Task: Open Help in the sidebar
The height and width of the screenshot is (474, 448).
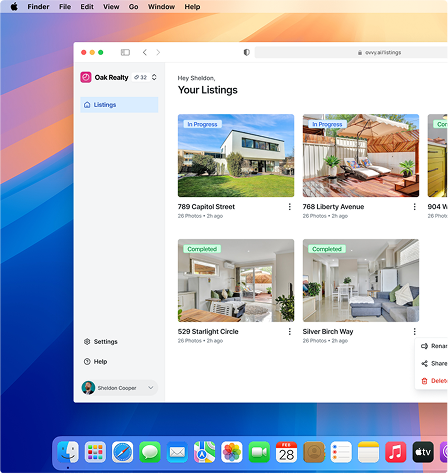Action: pos(95,361)
